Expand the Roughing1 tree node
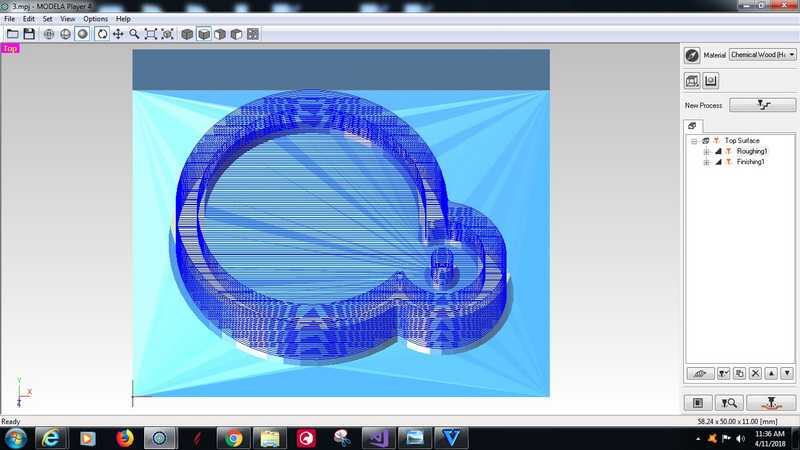Screen dimensions: 800x450 click(x=706, y=152)
